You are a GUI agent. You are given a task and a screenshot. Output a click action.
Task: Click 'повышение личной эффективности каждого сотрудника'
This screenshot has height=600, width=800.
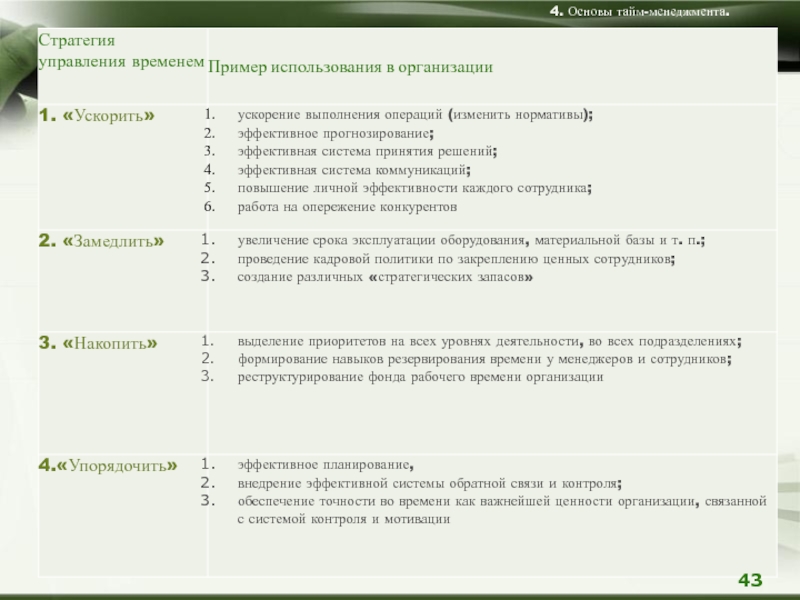pyautogui.click(x=415, y=188)
